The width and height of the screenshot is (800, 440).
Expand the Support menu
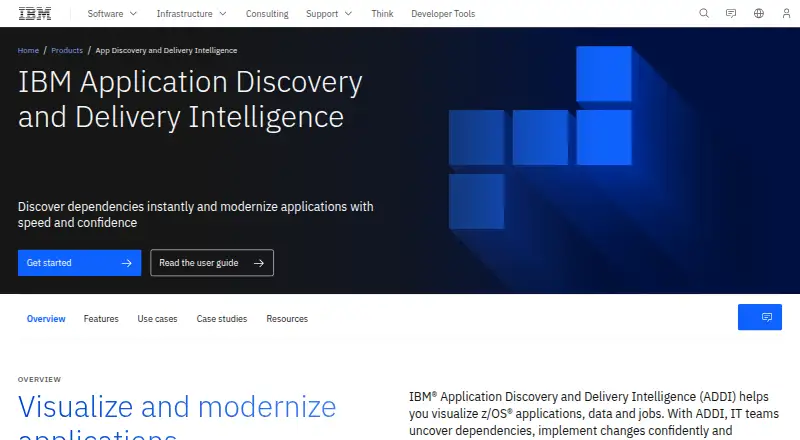coord(329,14)
